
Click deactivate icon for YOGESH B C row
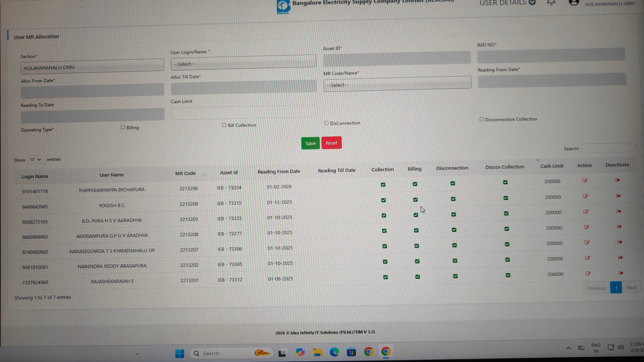coord(618,196)
